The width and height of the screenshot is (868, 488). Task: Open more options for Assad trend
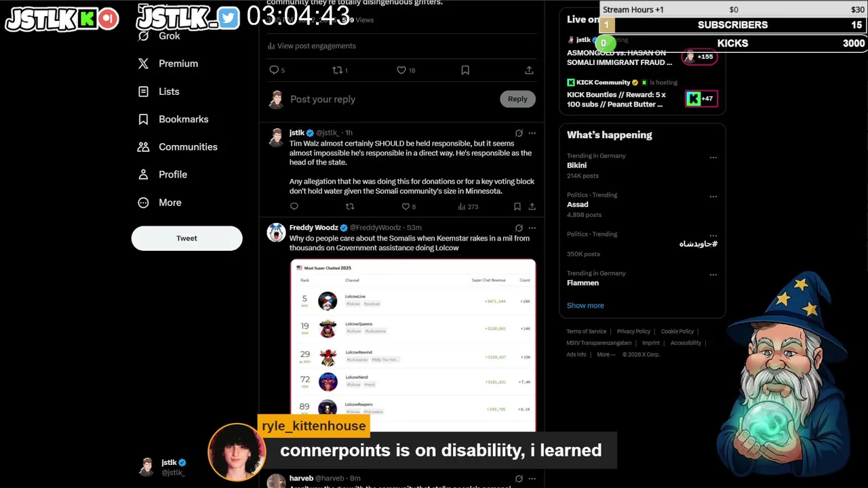[x=713, y=197]
